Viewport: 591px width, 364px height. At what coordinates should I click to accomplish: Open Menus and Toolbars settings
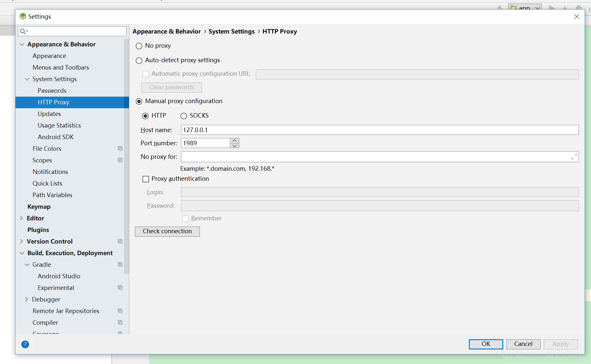pos(61,67)
